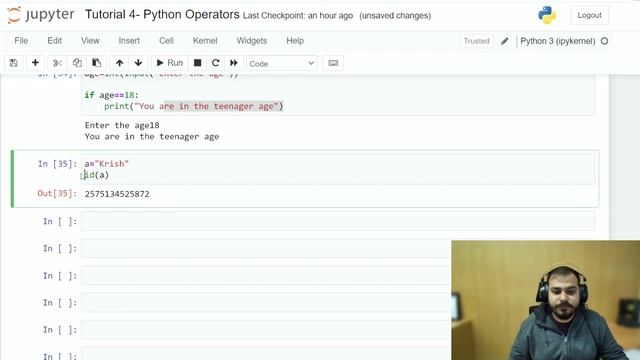Screen dimensions: 640x360
Task: Open the Insert menu
Action: (x=129, y=41)
